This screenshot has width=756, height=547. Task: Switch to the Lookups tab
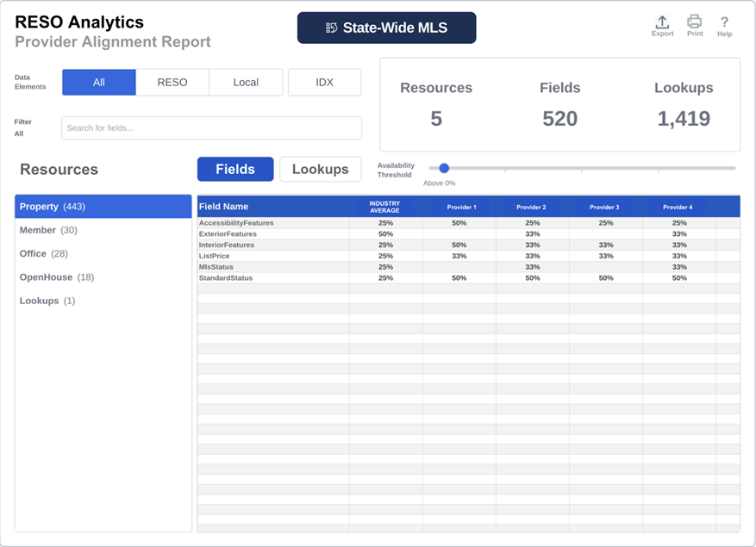point(320,169)
